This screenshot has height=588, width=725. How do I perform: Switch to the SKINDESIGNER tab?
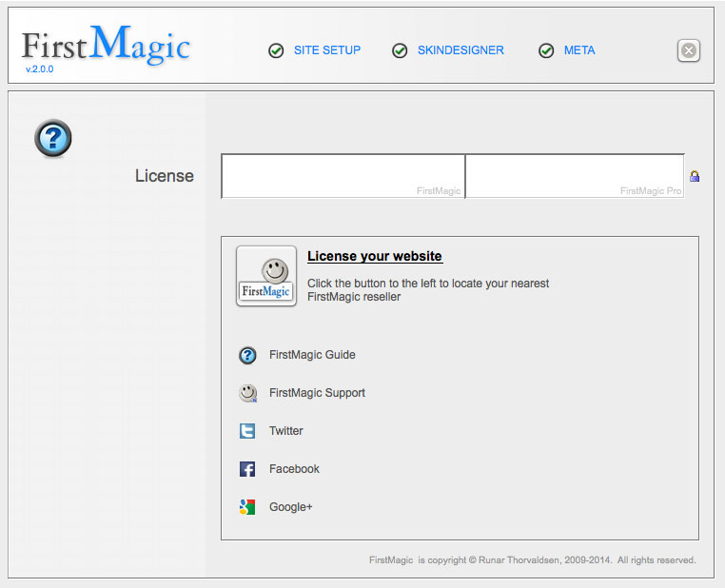pos(460,50)
